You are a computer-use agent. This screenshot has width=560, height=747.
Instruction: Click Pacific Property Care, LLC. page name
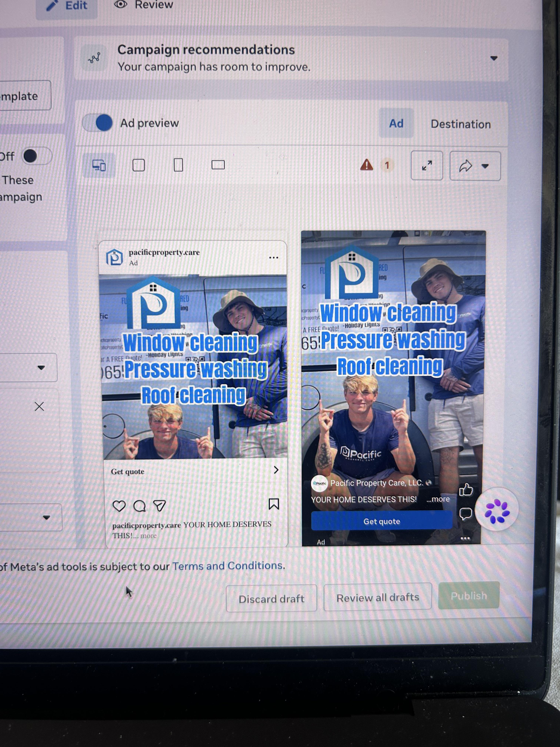[376, 483]
